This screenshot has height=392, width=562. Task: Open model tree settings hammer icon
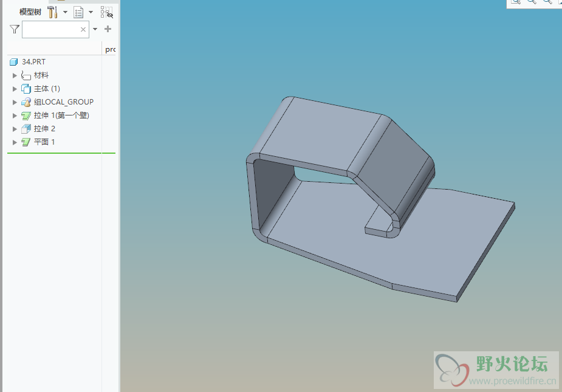point(53,12)
